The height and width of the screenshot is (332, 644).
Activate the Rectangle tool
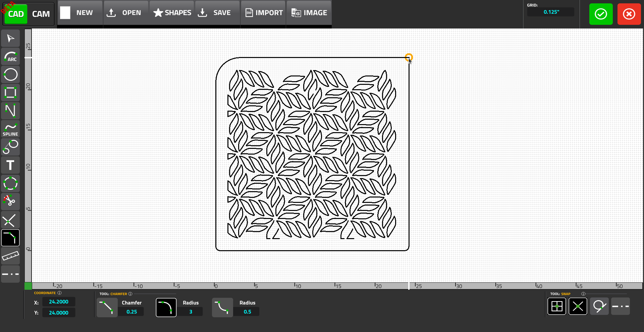tap(10, 93)
